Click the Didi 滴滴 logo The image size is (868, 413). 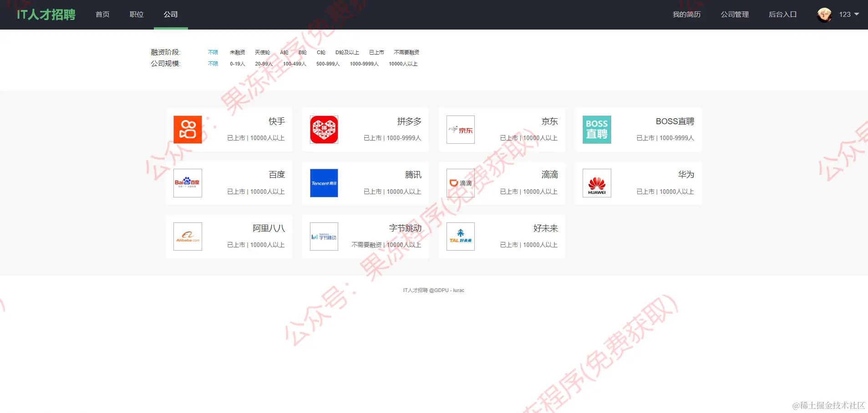[461, 183]
